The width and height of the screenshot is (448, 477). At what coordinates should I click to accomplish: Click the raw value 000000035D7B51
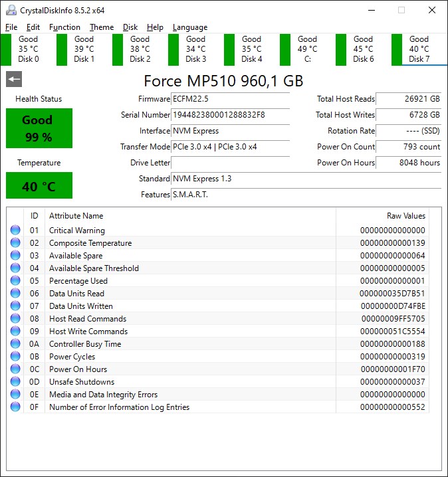392,294
